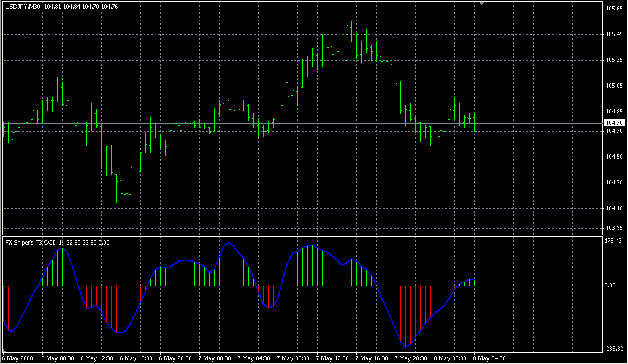Click the -239.32 indicator scale value
The image size is (628, 364).
click(614, 349)
